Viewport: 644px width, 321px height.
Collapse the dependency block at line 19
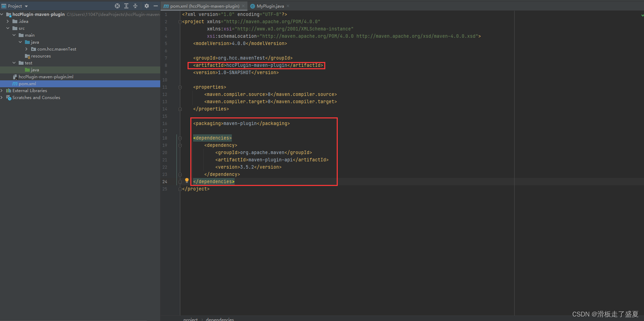pyautogui.click(x=180, y=145)
